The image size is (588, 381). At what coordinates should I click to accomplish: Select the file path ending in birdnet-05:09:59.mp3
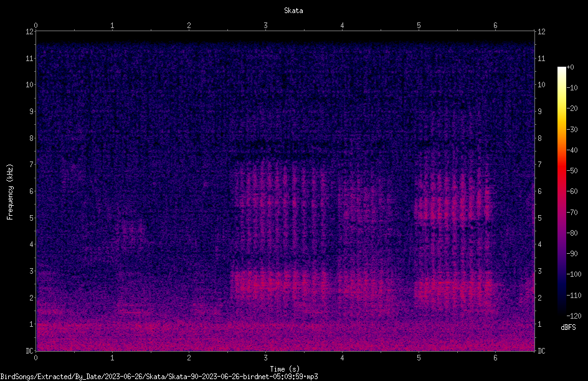pos(159,377)
